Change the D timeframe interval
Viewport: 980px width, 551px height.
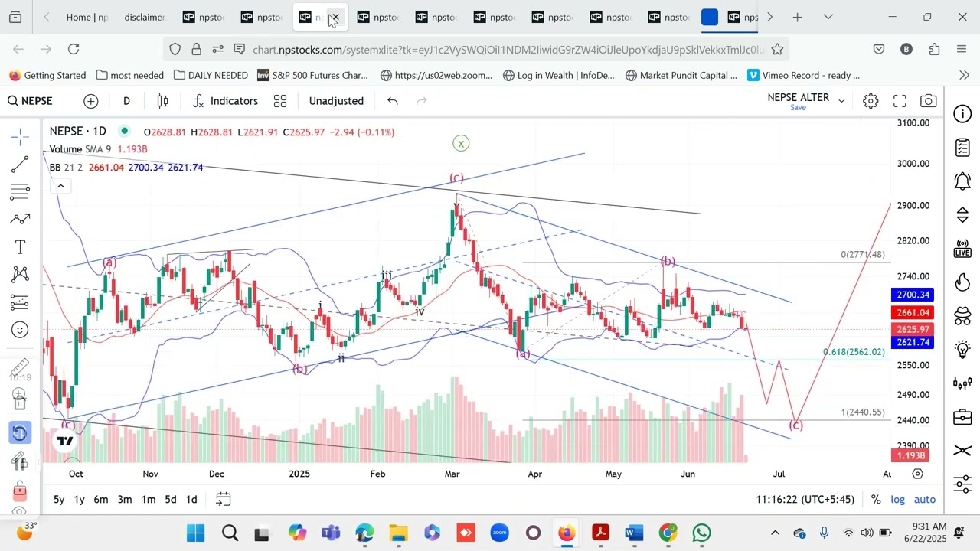(x=126, y=101)
